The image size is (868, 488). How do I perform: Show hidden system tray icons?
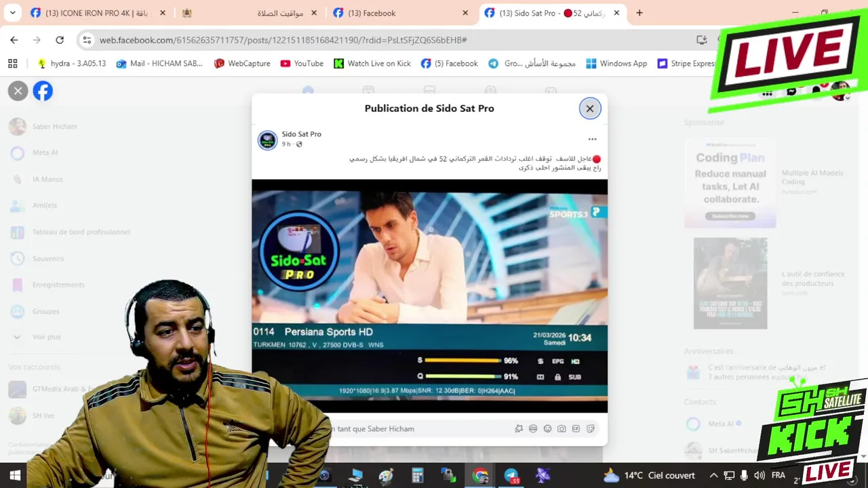pyautogui.click(x=713, y=475)
